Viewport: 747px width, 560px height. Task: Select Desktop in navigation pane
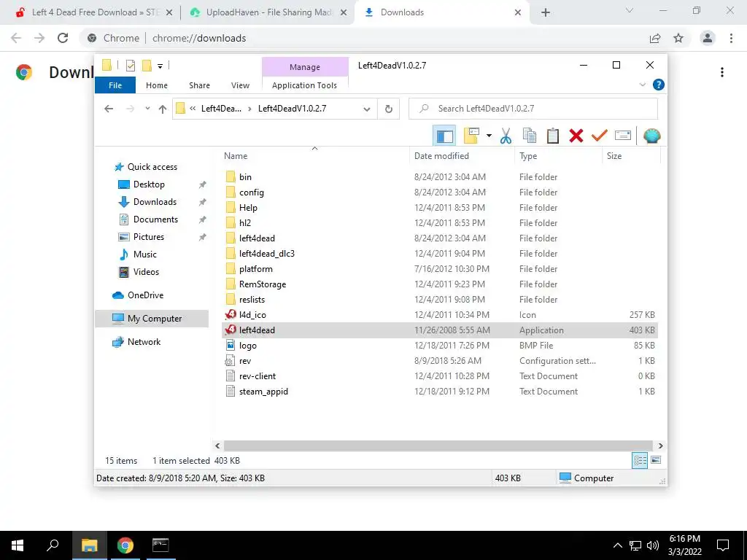coord(149,184)
